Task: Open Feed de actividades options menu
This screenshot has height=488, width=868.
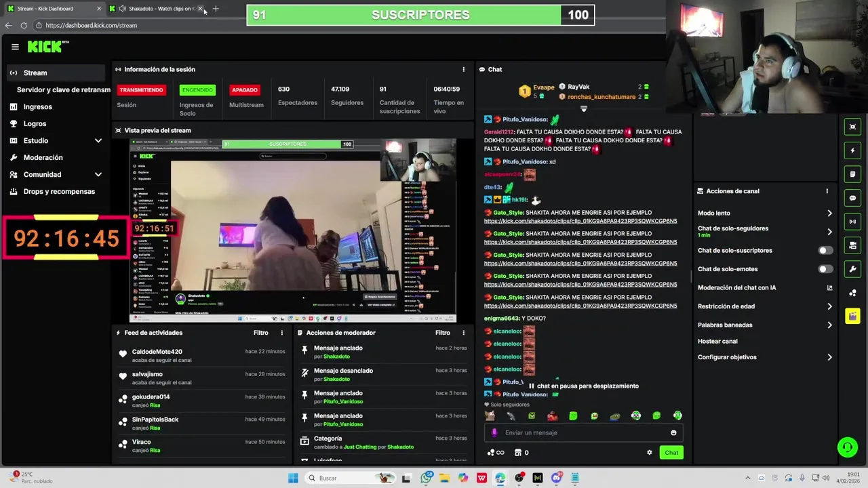Action: [282, 333]
